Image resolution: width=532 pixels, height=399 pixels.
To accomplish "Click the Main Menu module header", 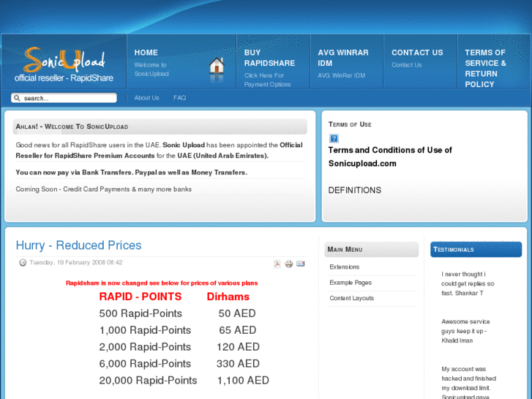I will 372,250.
